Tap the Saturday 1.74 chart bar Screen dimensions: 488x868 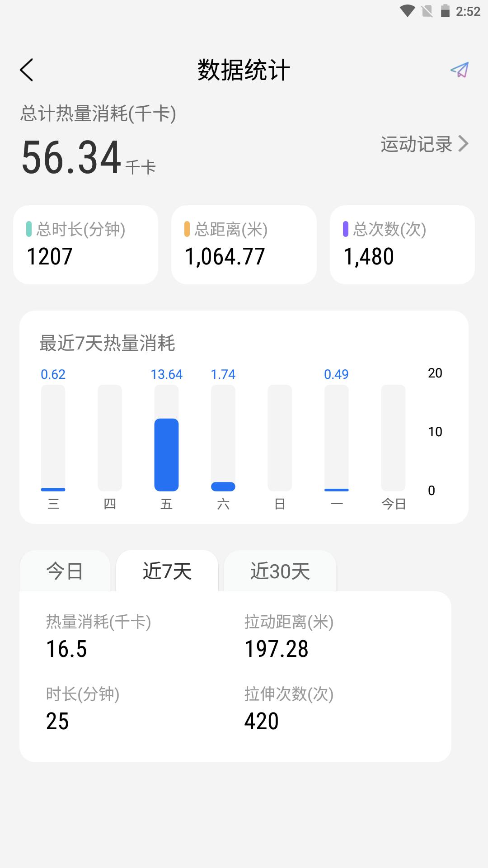(223, 438)
